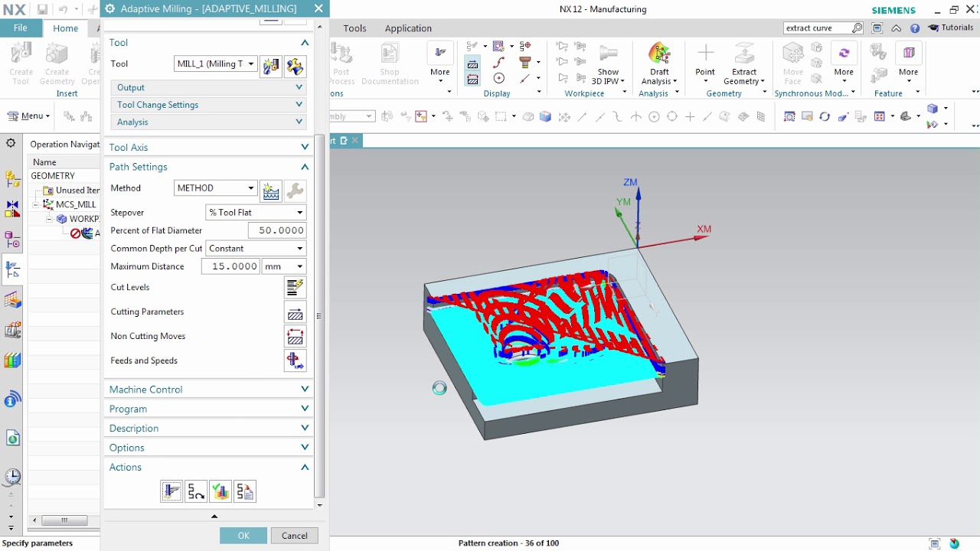
Task: Click the Command Finder search box
Action: 818,28
